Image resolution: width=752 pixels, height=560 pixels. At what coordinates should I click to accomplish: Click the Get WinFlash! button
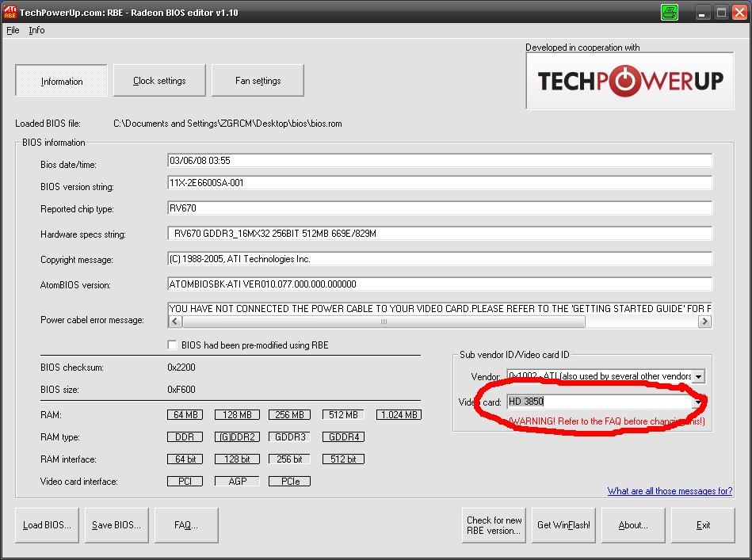click(563, 525)
